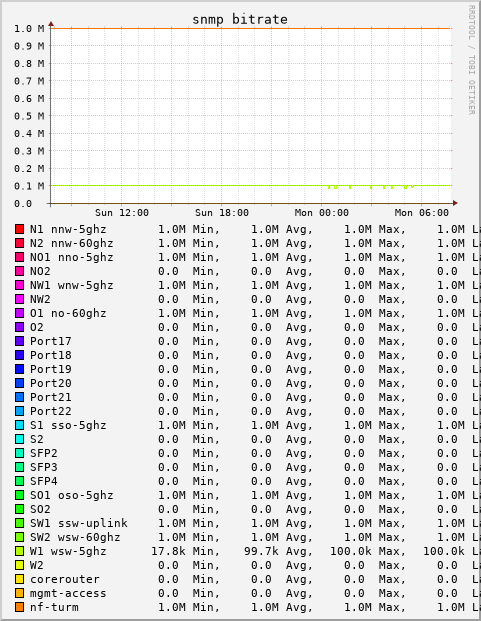Click the NO2 legend color swatch
Viewport: 481px width, 621px height.
(x=19, y=271)
